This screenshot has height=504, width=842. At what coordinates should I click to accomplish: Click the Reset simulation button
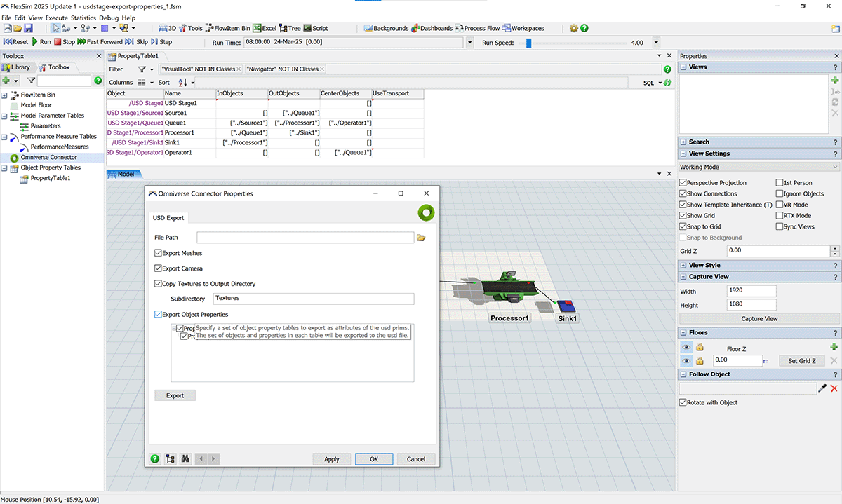(x=15, y=42)
